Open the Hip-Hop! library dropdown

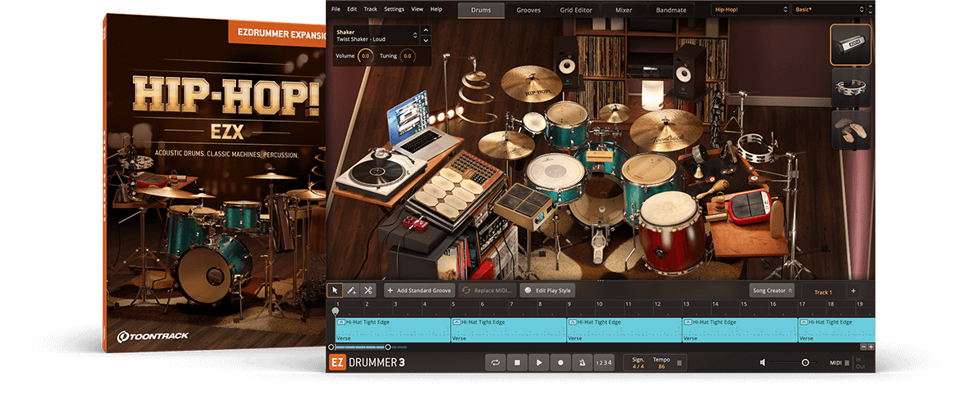751,9
